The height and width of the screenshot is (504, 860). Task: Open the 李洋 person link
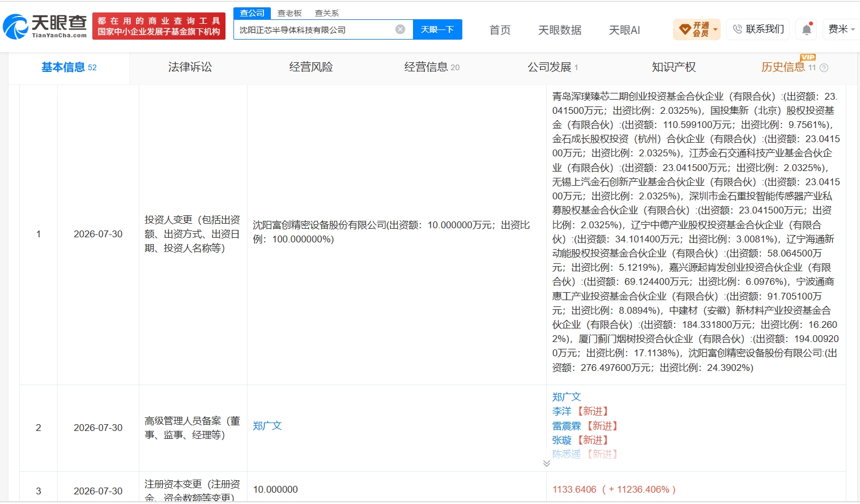(561, 411)
